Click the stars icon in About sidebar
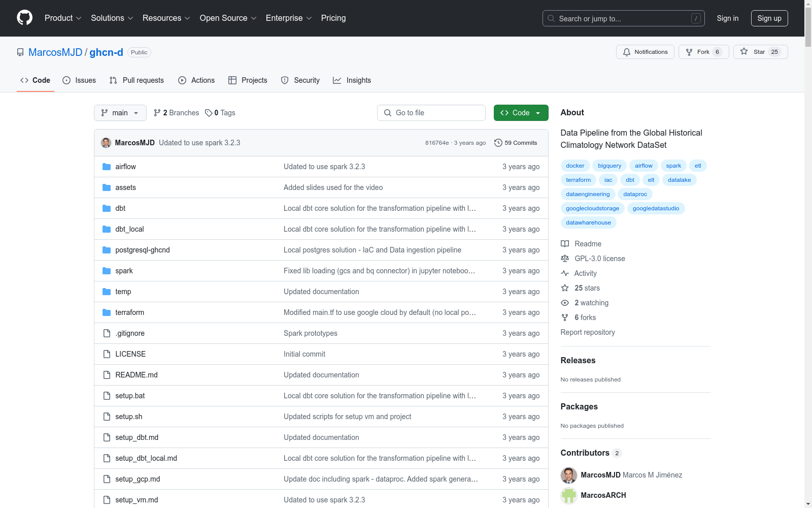The image size is (812, 508). click(565, 288)
